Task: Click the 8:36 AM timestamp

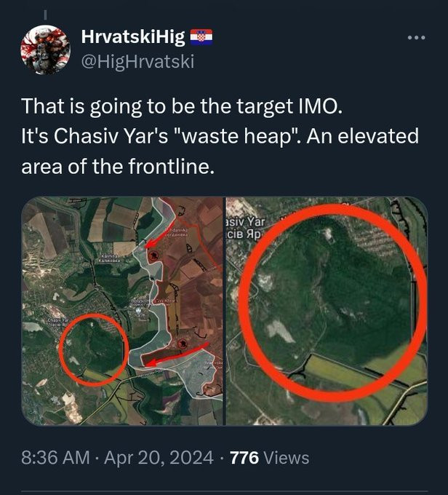Action: [x=55, y=458]
